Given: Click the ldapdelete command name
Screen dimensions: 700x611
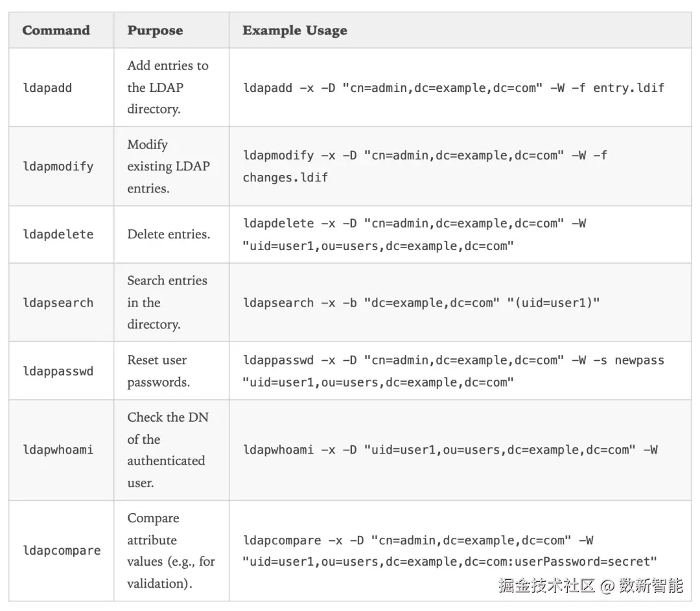Looking at the screenshot, I should click(x=58, y=235).
